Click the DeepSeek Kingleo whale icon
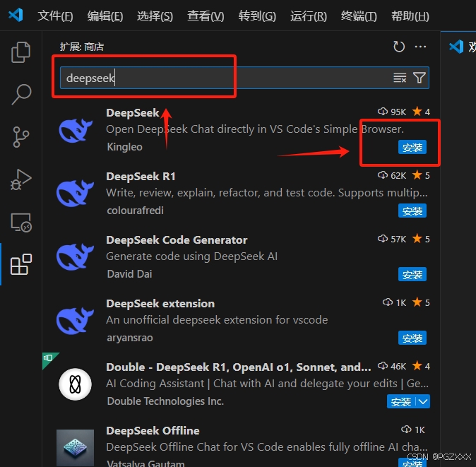 (x=76, y=130)
